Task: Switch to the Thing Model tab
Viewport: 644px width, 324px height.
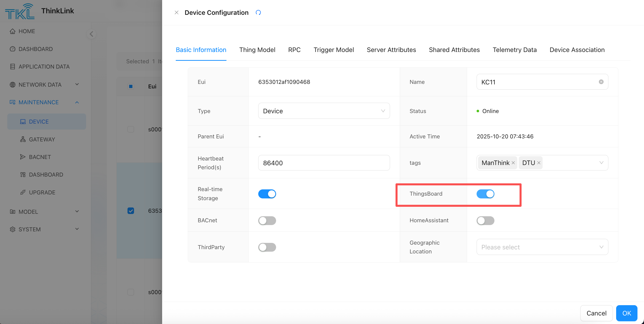Action: [x=257, y=50]
